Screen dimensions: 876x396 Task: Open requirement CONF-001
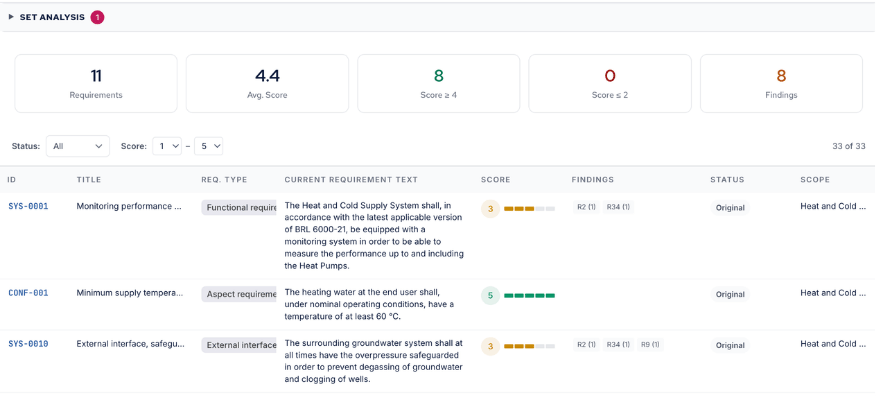pos(28,293)
